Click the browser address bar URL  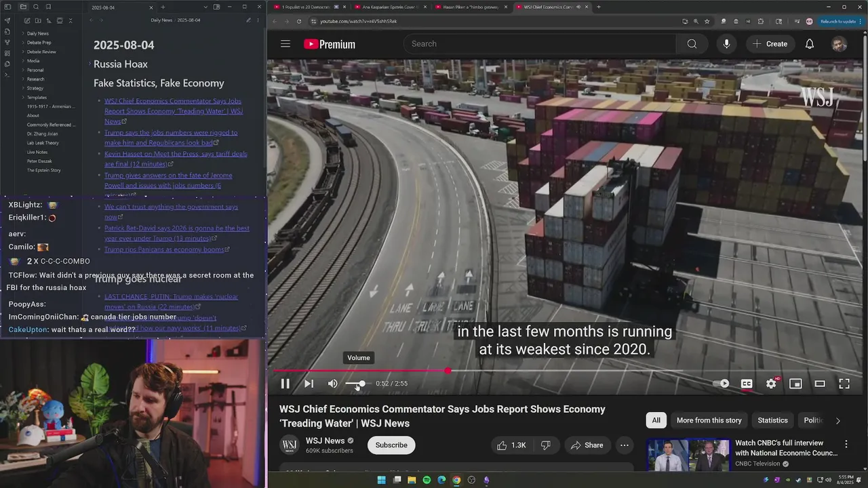click(359, 21)
